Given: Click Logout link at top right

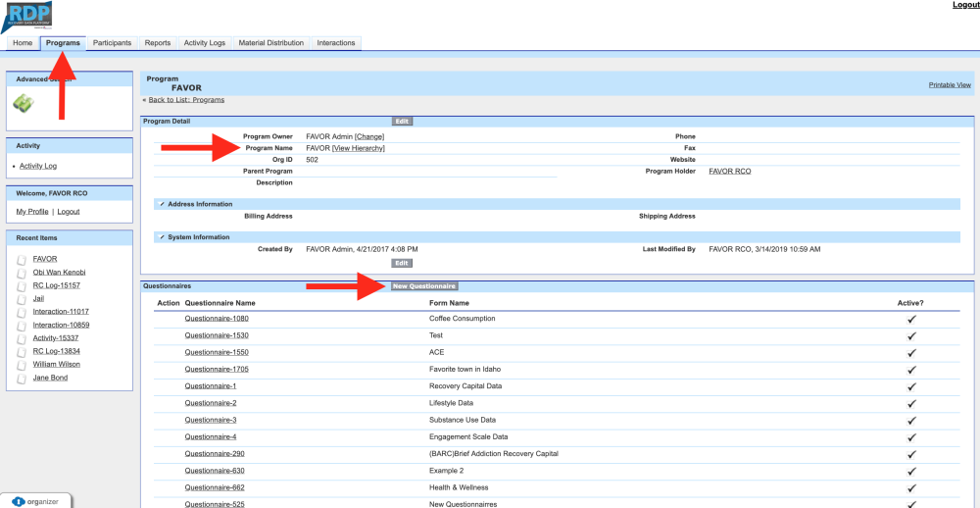Looking at the screenshot, I should pyautogui.click(x=965, y=5).
